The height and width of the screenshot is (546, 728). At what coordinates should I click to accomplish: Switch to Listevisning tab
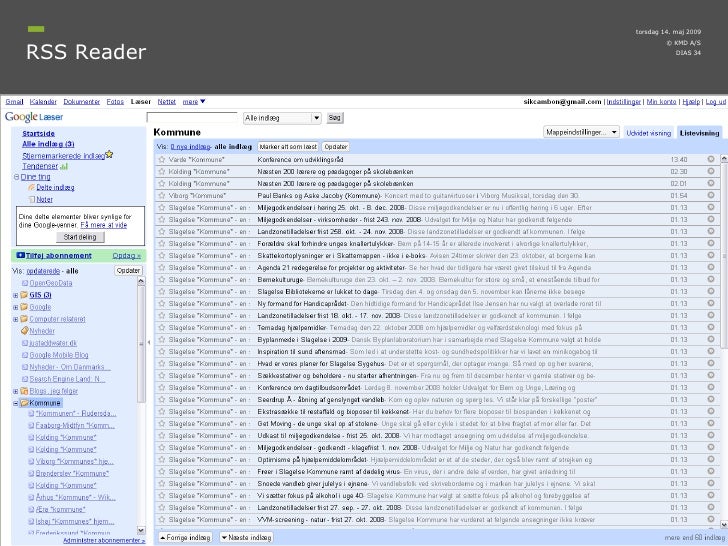pos(699,133)
